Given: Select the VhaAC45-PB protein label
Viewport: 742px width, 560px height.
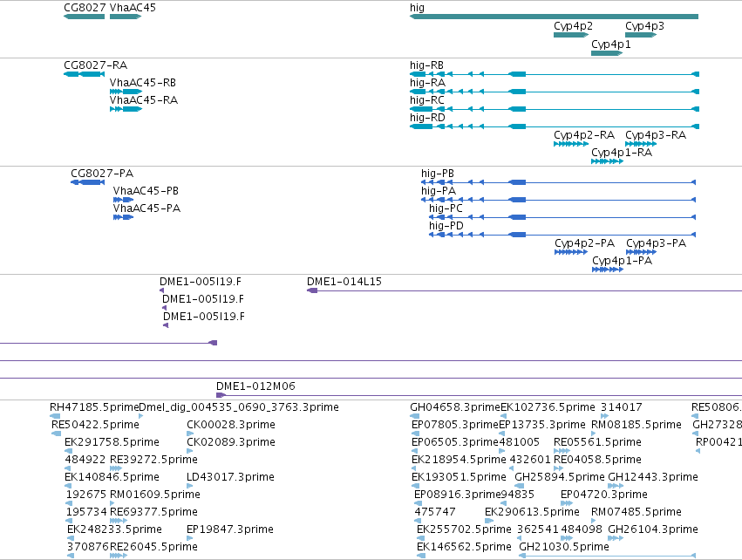Looking at the screenshot, I should pos(146,191).
